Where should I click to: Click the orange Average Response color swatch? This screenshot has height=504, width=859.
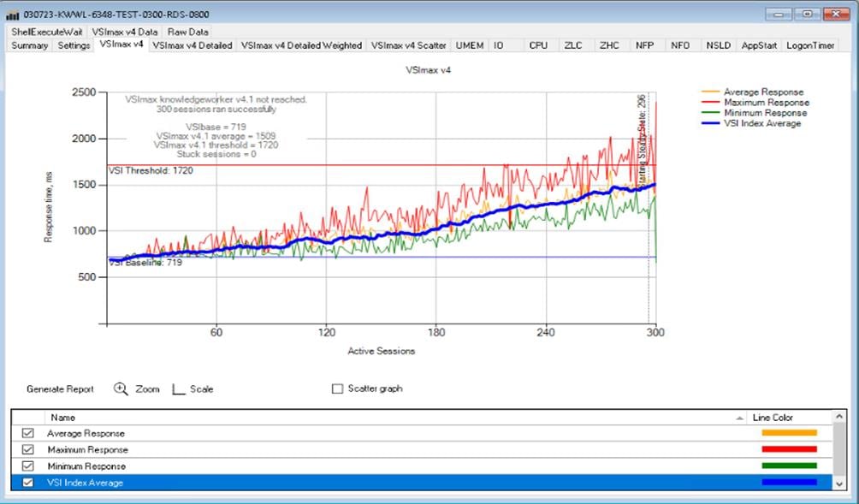point(791,434)
